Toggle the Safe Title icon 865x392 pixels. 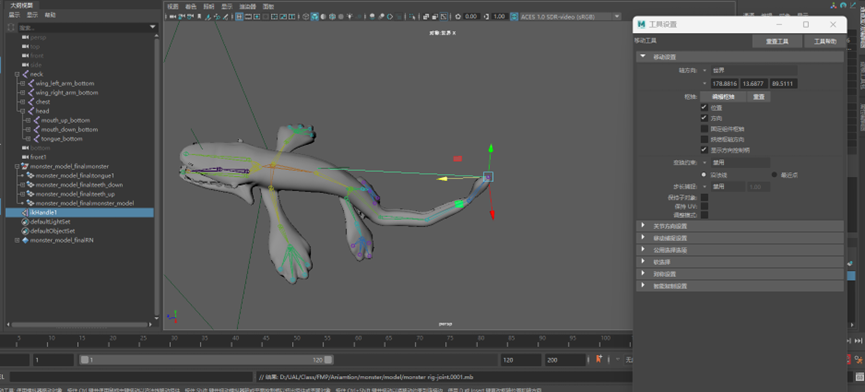291,17
